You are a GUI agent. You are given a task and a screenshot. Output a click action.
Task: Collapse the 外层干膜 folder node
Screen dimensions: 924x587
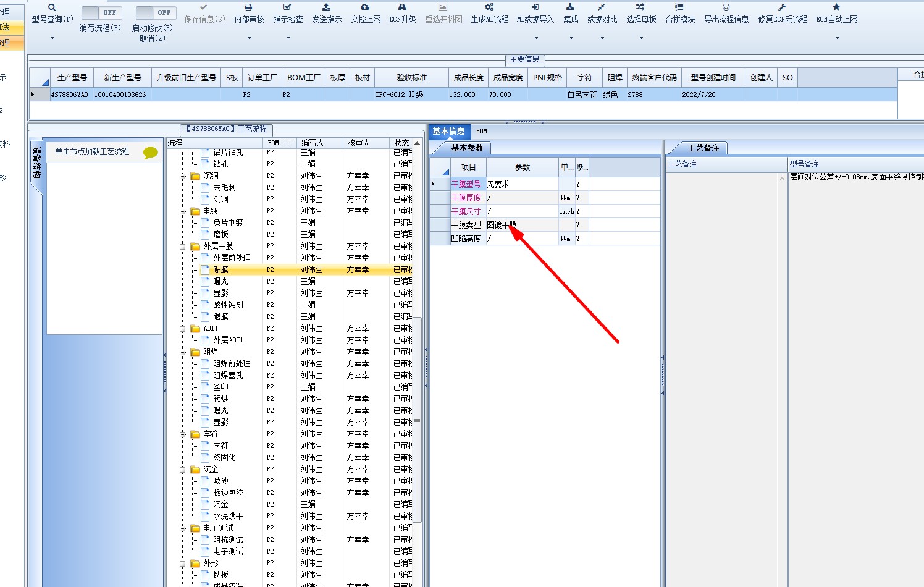tap(183, 247)
